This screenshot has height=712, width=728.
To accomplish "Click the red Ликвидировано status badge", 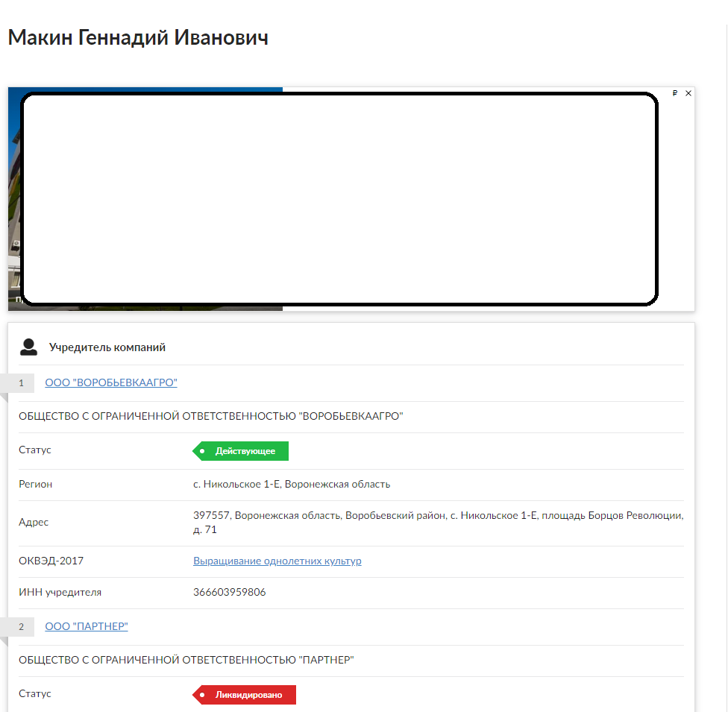I will click(x=244, y=695).
